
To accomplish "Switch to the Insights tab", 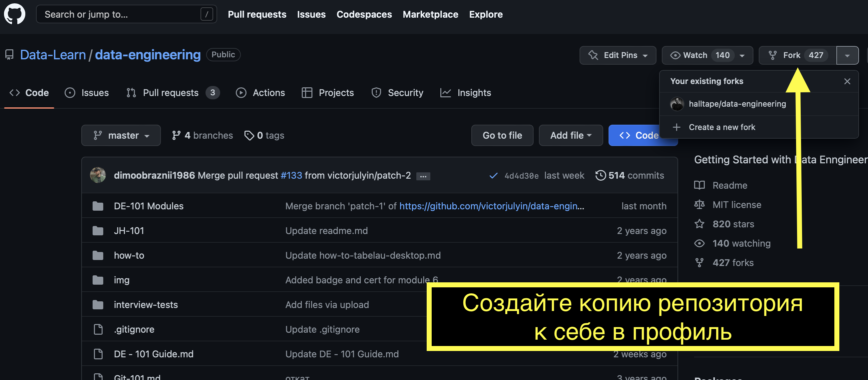I will click(466, 93).
